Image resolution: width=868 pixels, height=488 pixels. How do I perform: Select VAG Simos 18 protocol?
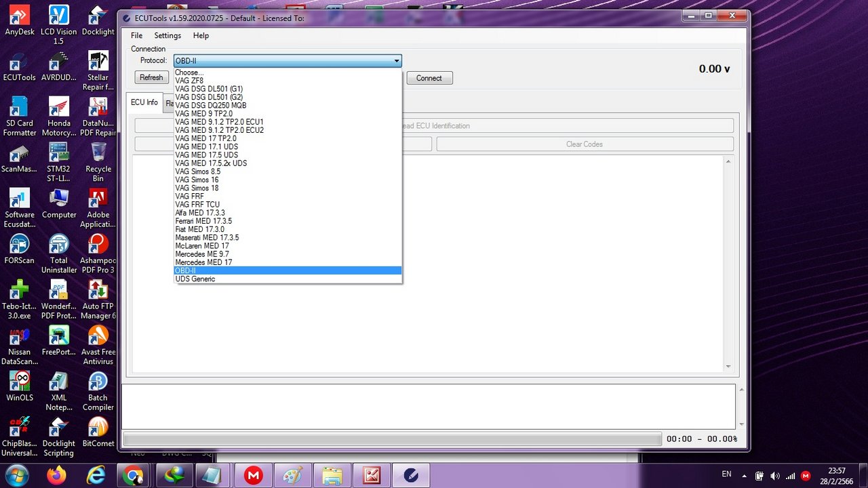(x=288, y=188)
